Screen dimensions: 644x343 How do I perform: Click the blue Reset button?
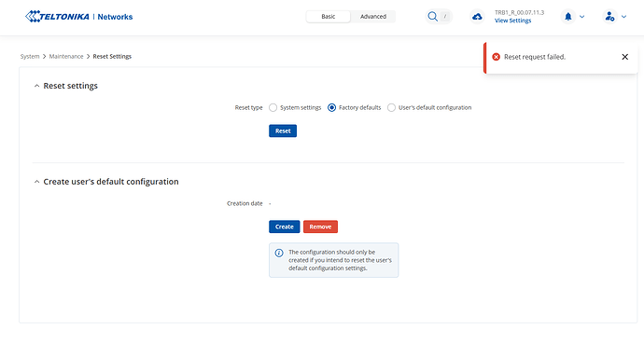(x=283, y=130)
